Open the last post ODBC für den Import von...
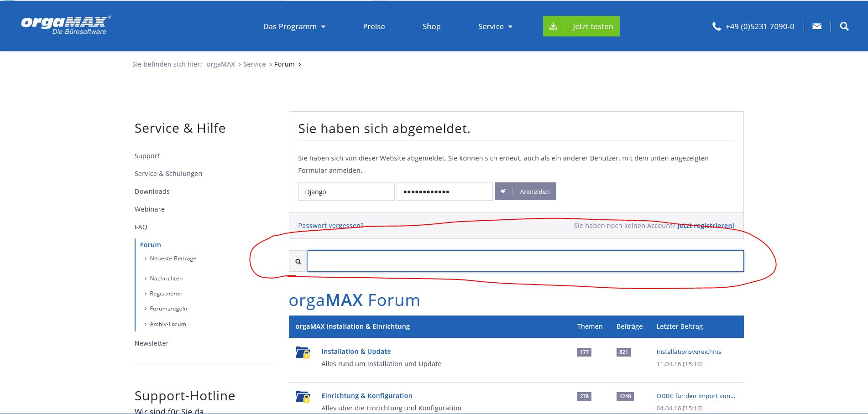This screenshot has width=868, height=414. (696, 396)
